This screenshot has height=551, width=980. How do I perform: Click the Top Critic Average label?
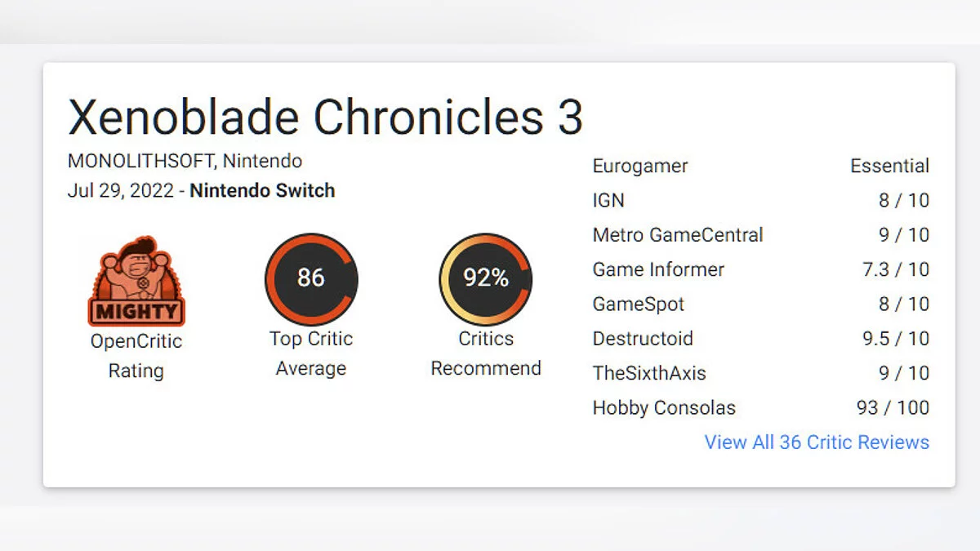point(311,353)
